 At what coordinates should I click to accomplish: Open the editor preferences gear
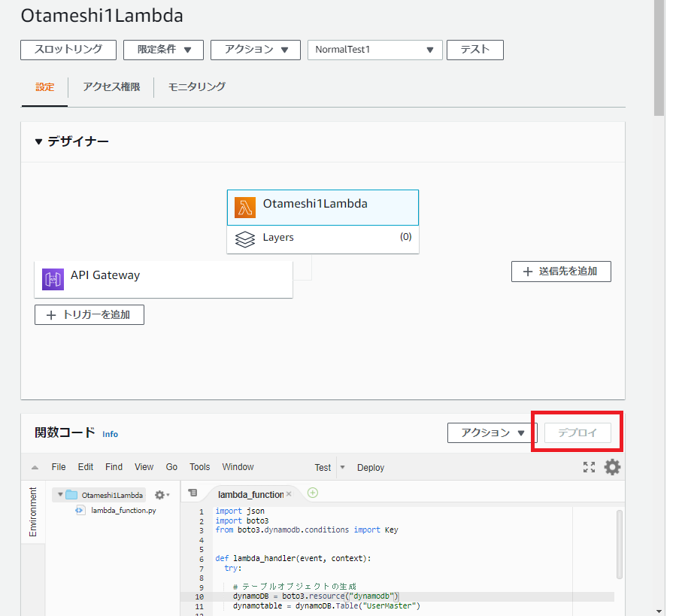(612, 467)
